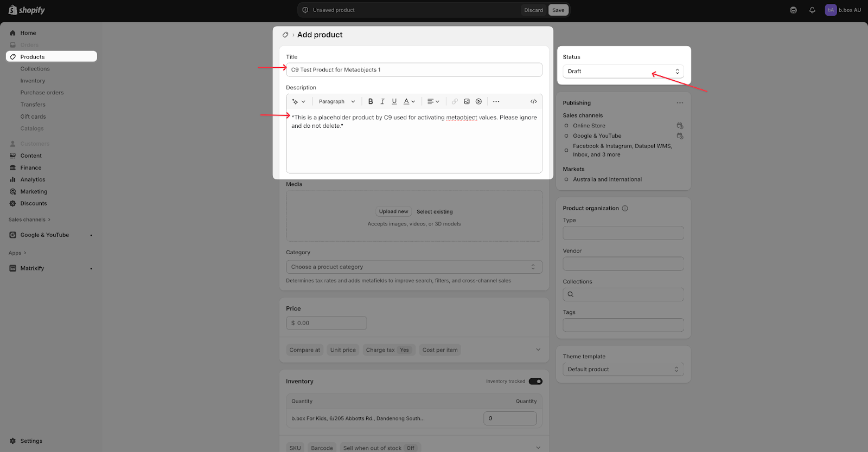Viewport: 868px width, 452px height.
Task: Apply italic formatting in description toolbar
Action: [x=382, y=101]
